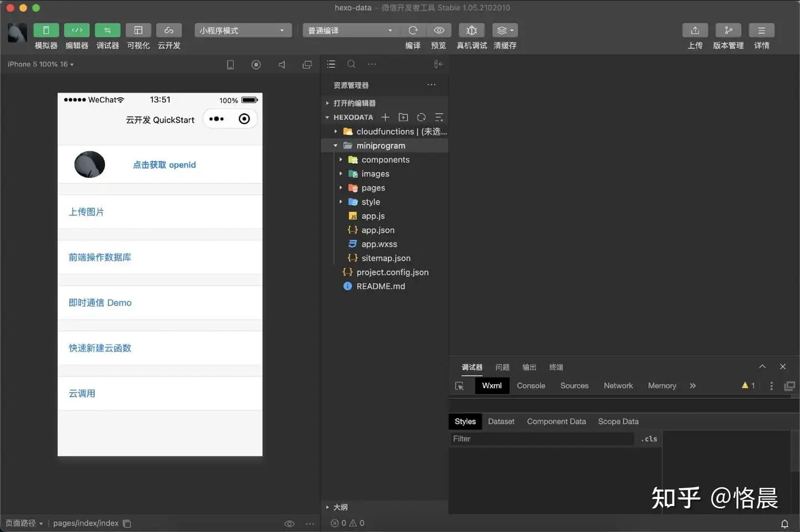Click new folder icon in HEXODATA
This screenshot has height=532, width=800.
pyautogui.click(x=403, y=117)
